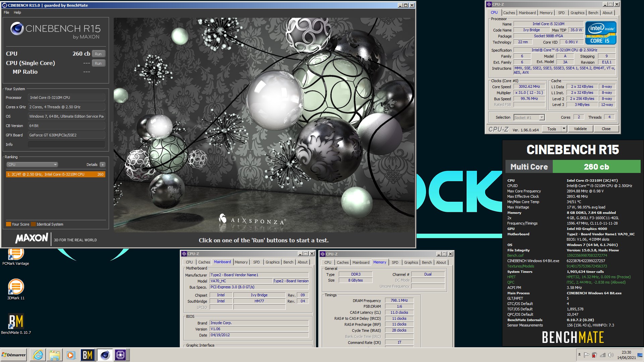Open Internet Explorer from taskbar

(x=38, y=355)
